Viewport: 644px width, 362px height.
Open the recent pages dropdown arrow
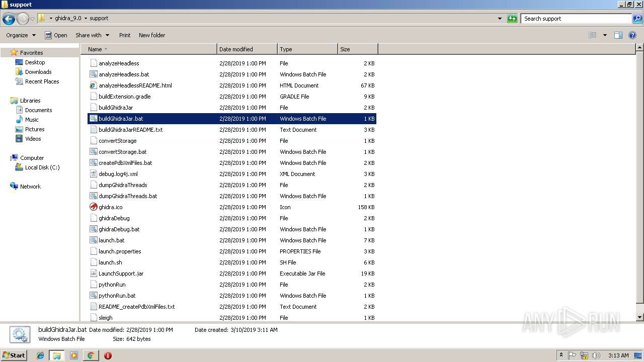32,19
